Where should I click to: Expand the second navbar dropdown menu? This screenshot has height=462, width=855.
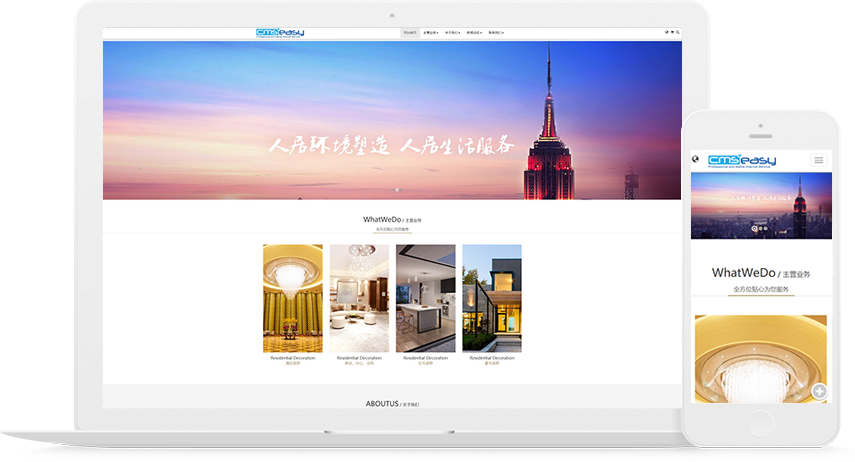(430, 33)
